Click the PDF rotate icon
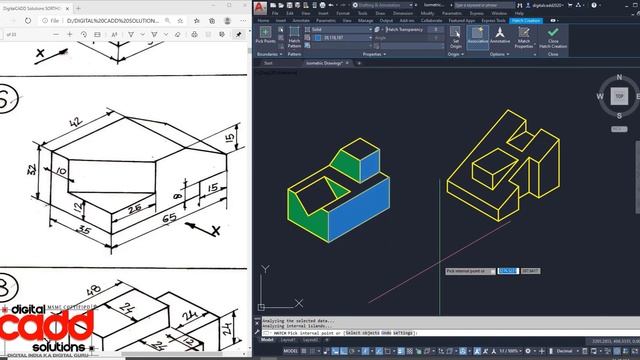Viewport: 640px width, 360px height. (84, 35)
